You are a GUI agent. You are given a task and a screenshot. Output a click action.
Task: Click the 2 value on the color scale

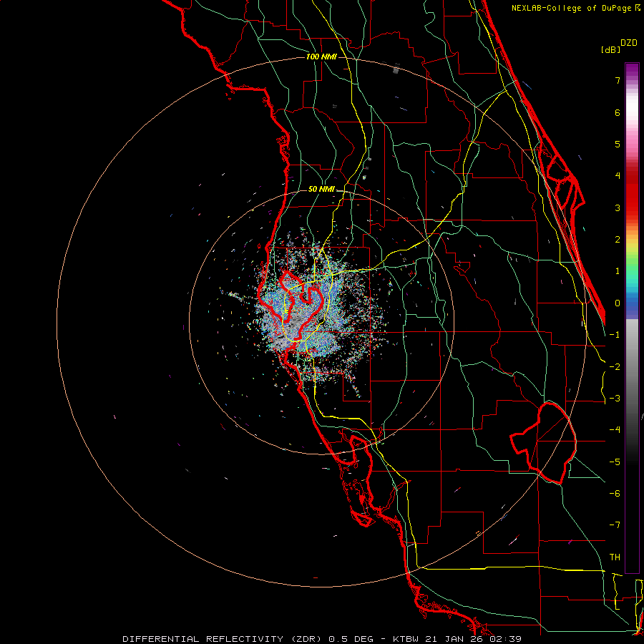pos(618,240)
